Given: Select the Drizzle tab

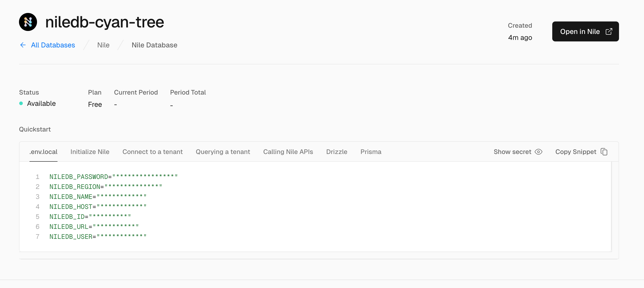Looking at the screenshot, I should 336,152.
